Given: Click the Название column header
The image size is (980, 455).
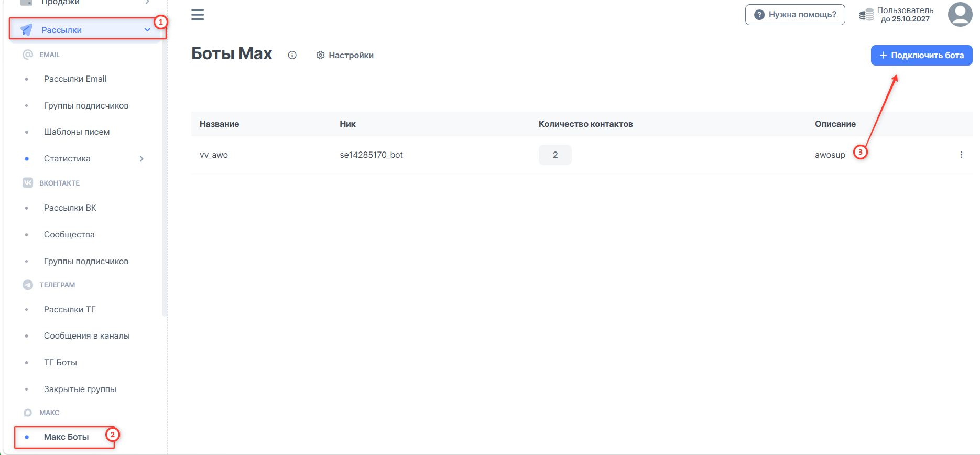Looking at the screenshot, I should (x=219, y=124).
